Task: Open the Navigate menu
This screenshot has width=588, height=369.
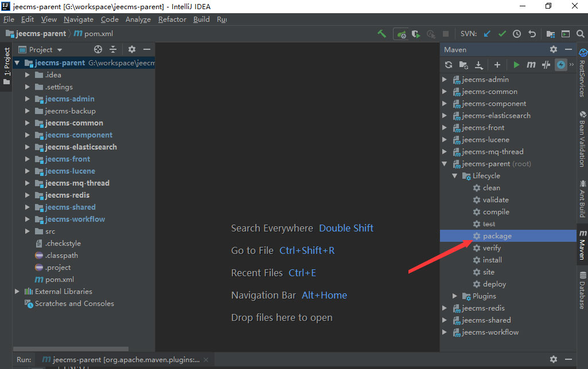Action: tap(79, 19)
